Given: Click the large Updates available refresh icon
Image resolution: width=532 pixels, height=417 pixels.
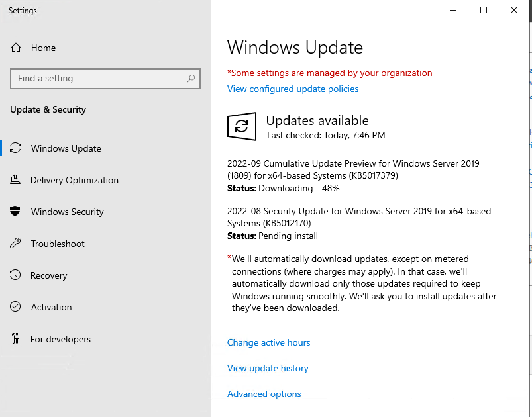Looking at the screenshot, I should (242, 126).
